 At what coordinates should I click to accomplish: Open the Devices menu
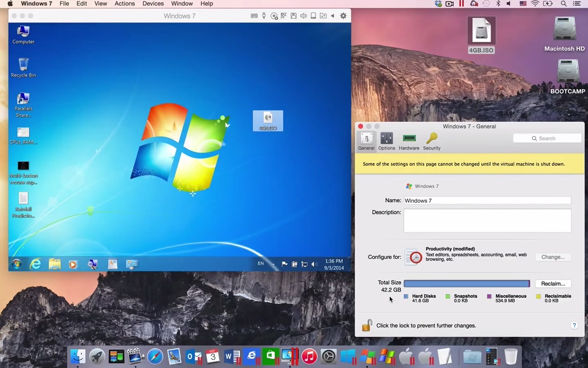click(x=153, y=4)
